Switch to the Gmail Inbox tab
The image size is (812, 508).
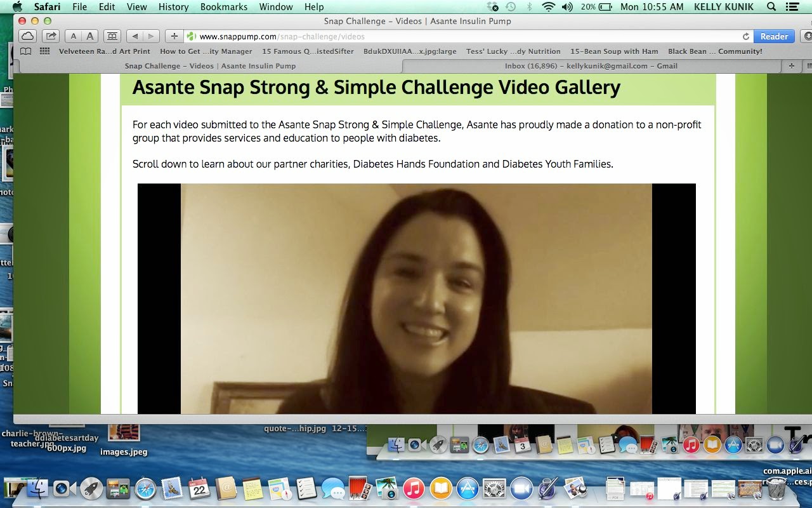591,66
